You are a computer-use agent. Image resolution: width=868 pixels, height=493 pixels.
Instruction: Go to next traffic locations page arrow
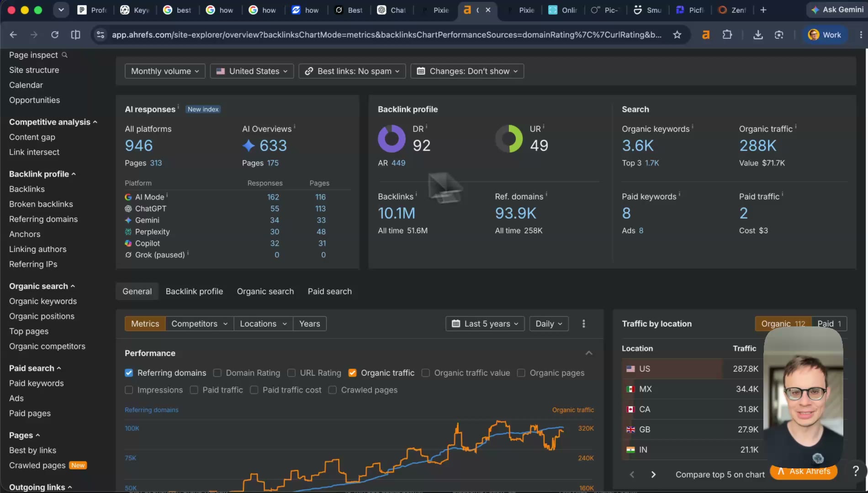[x=653, y=475]
